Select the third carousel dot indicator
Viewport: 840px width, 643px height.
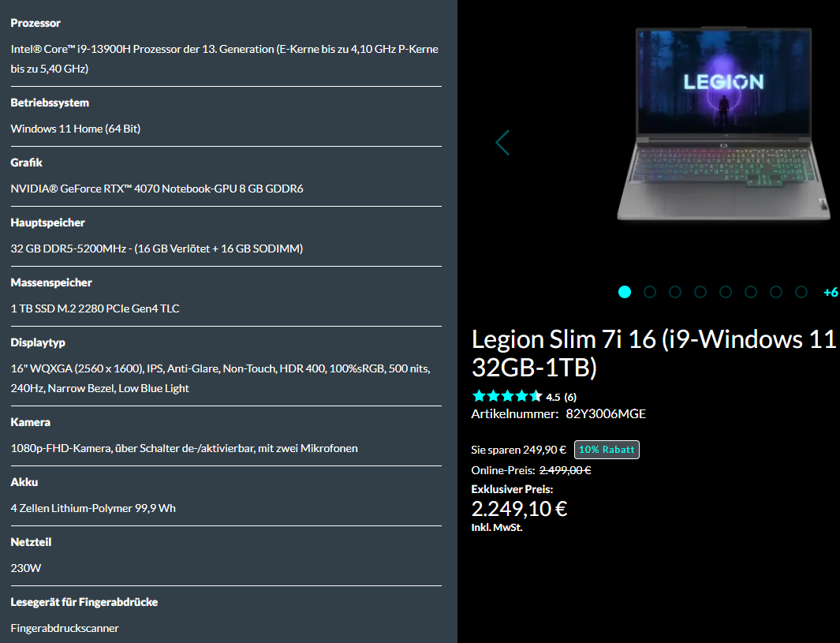click(675, 292)
